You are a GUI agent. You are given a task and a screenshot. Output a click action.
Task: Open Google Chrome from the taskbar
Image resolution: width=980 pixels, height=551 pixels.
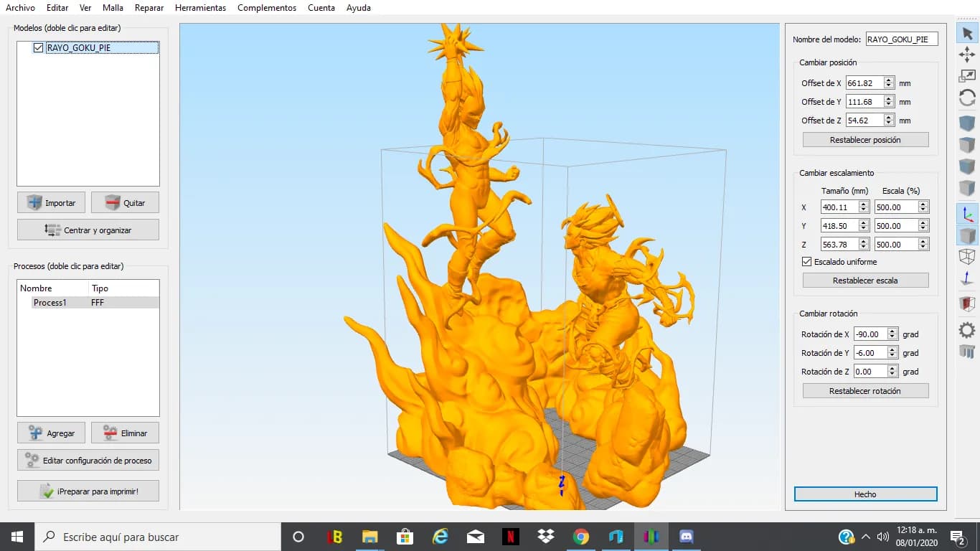(581, 537)
